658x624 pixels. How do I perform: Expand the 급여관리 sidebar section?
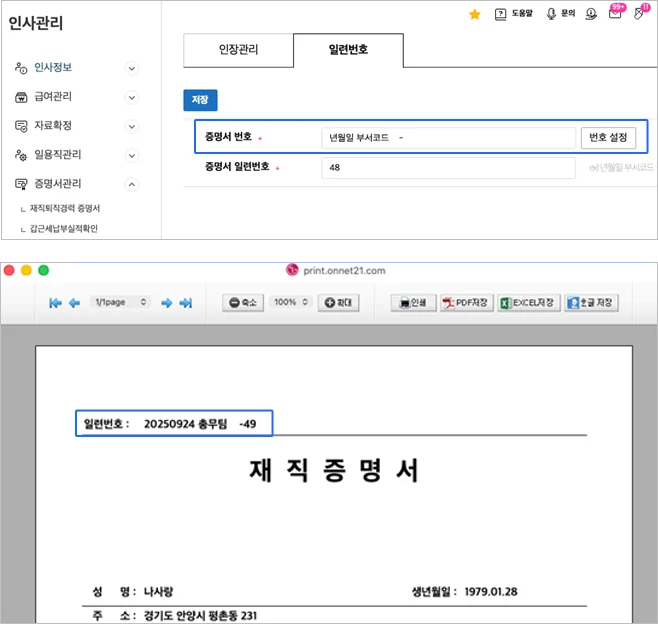pyautogui.click(x=131, y=97)
